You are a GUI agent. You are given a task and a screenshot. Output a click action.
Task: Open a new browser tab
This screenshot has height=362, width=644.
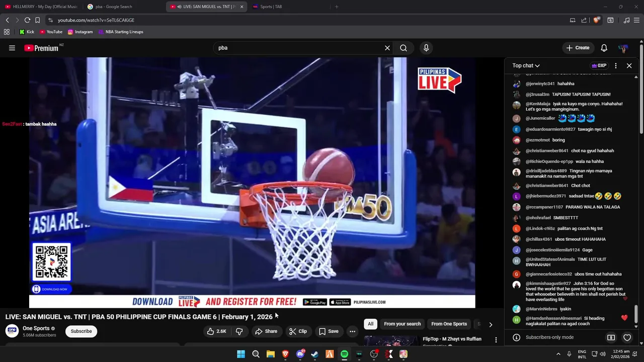[337, 7]
